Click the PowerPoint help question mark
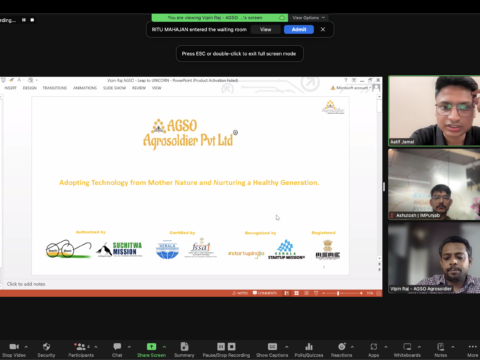This screenshot has width=480, height=360. coord(346,80)
